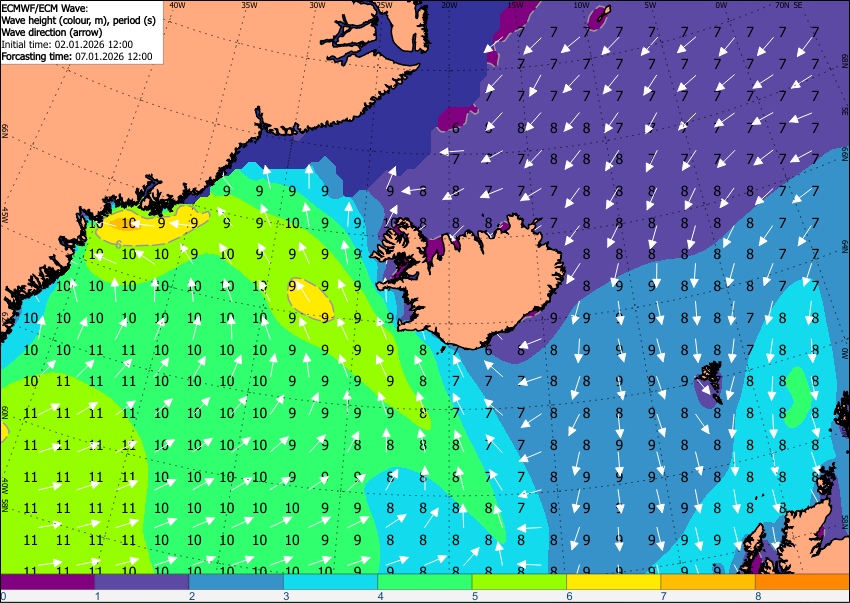This screenshot has height=603, width=850.
Task: Select the 68N latitude label
Action: pyautogui.click(x=845, y=60)
